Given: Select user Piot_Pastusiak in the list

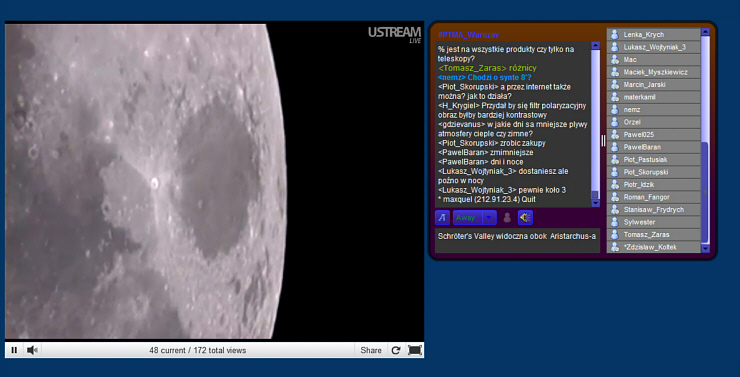Looking at the screenshot, I should coord(654,159).
